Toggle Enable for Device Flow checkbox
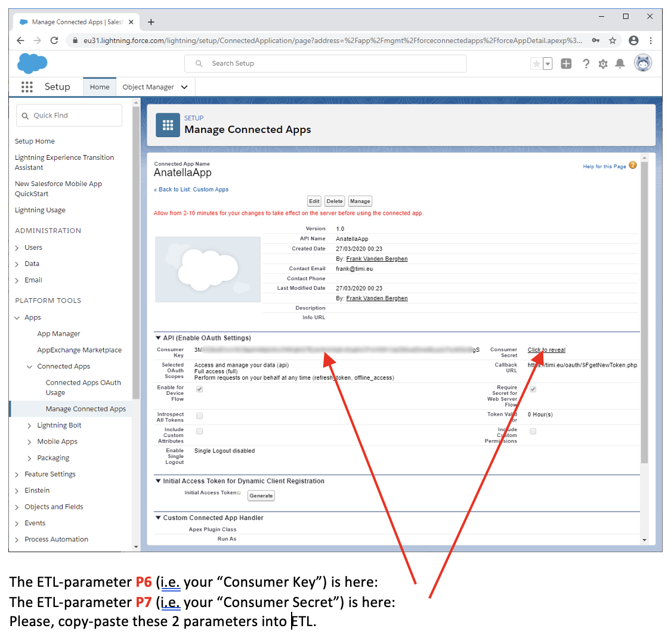Image resolution: width=668 pixels, height=644 pixels. [199, 389]
